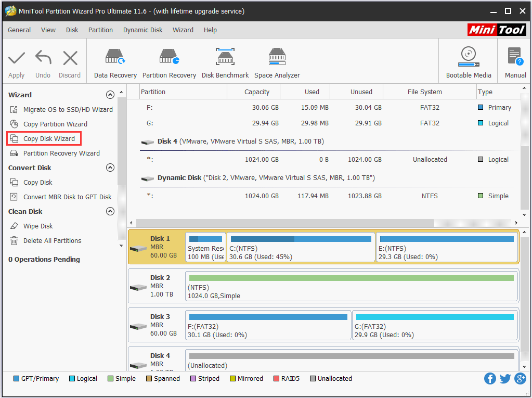The image size is (532, 398).
Task: Sort by Type column header
Action: pyautogui.click(x=498, y=92)
